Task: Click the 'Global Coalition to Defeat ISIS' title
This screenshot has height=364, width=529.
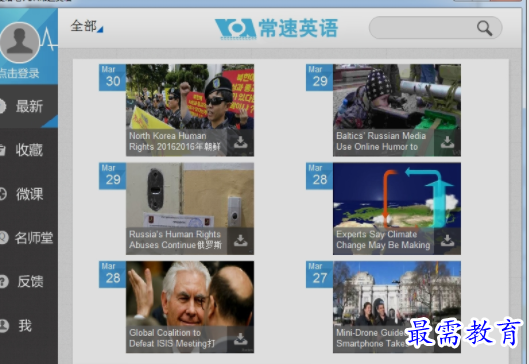Action: click(x=172, y=338)
